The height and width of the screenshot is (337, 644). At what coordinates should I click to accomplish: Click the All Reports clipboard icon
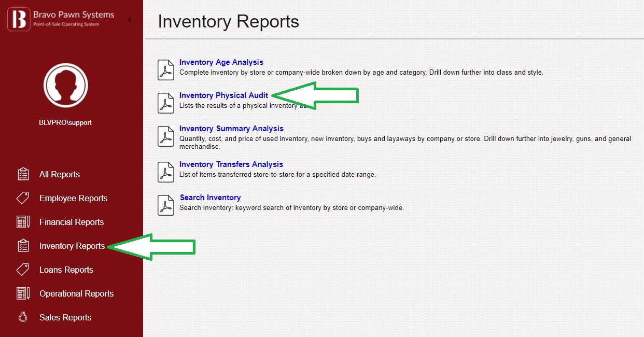pyautogui.click(x=23, y=174)
